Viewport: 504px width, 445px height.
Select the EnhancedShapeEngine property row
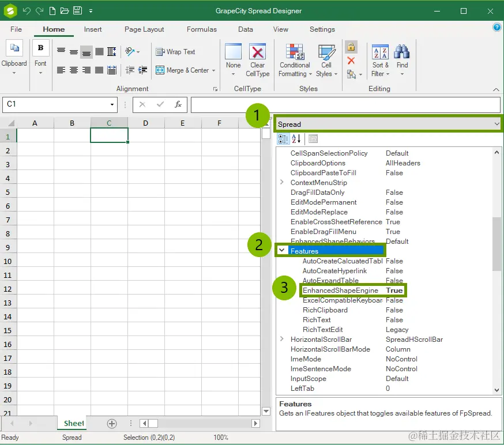[x=353, y=291]
